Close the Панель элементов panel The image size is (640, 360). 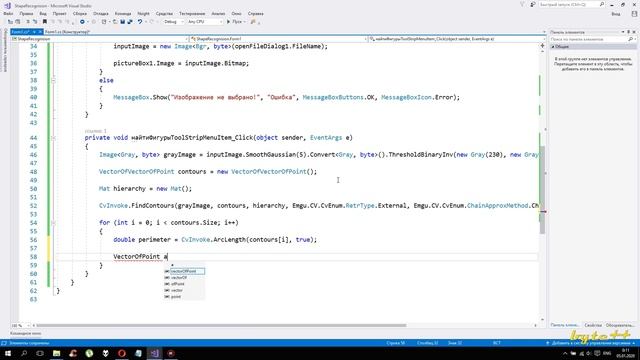click(x=634, y=32)
